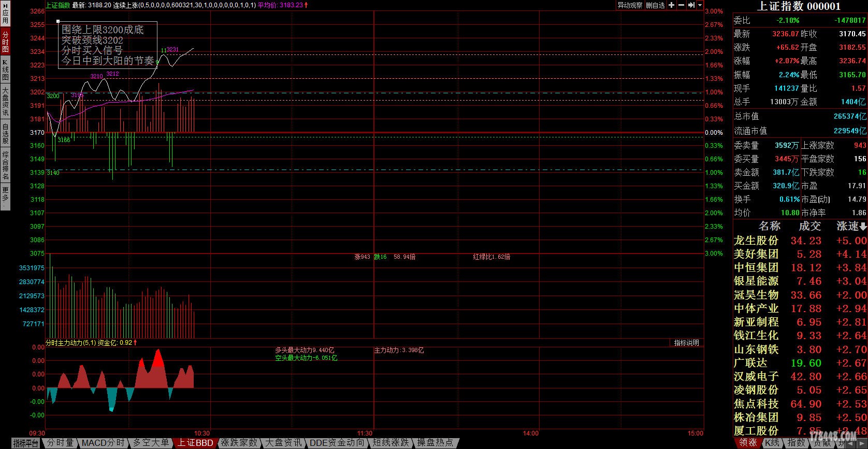Sort by 涨速 column header
The image size is (868, 449).
click(851, 226)
